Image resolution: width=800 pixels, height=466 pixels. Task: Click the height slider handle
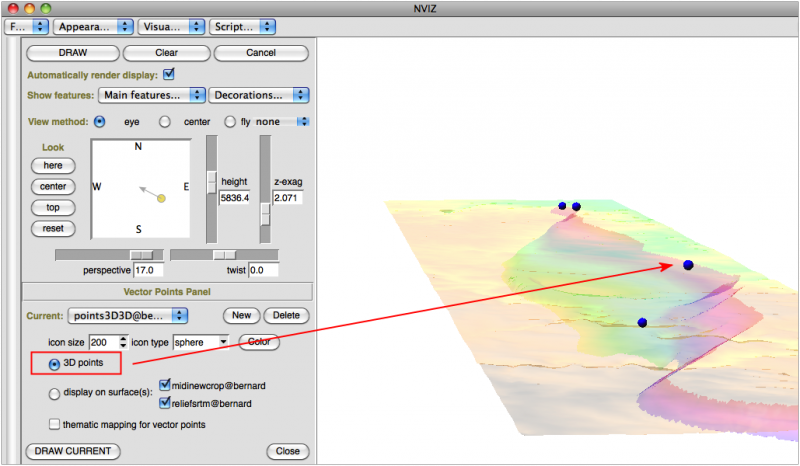211,181
